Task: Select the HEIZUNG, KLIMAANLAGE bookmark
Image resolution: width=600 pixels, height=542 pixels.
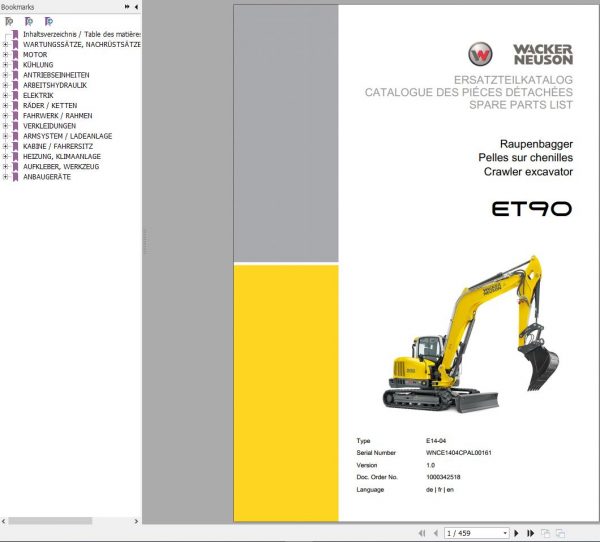Action: (x=62, y=156)
